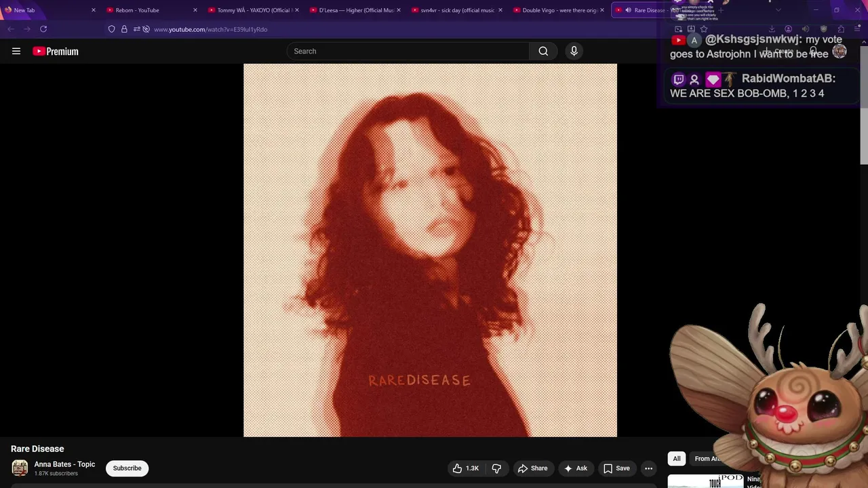The width and height of the screenshot is (868, 488).
Task: Close the Tommy WÁ - YAKOYO tab
Action: [x=297, y=10]
